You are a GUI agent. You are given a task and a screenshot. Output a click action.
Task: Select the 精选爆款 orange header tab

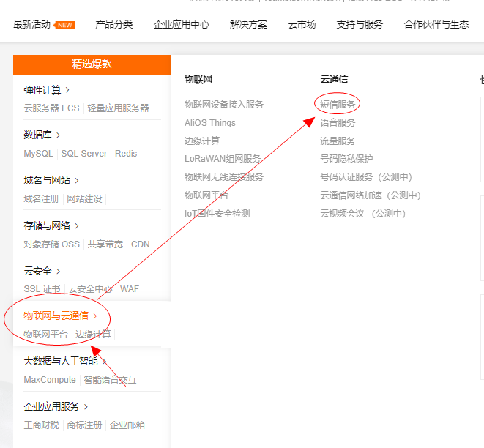click(92, 64)
